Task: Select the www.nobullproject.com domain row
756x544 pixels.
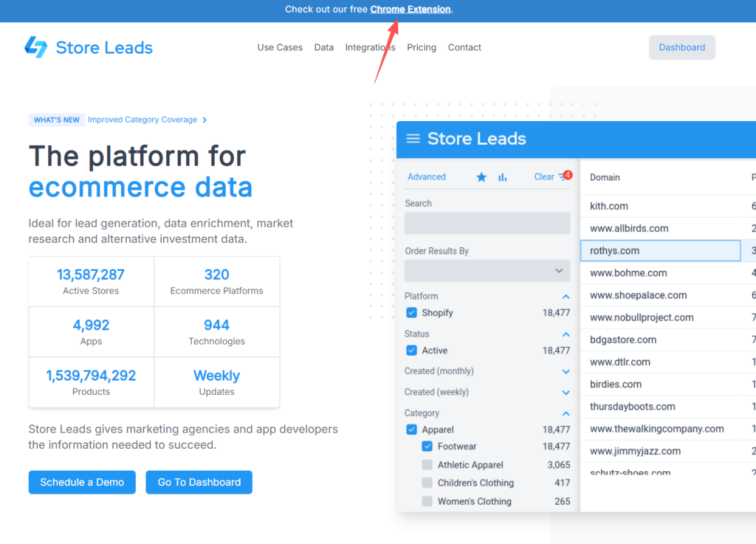Action: [x=668, y=317]
